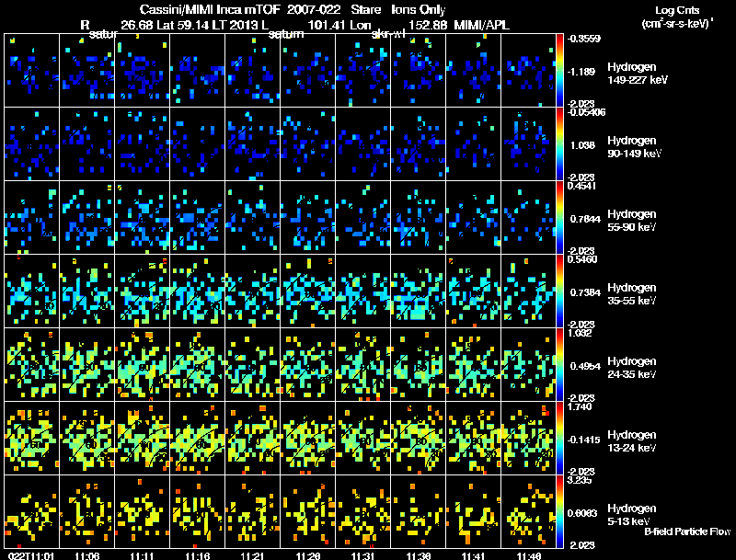Click the 'Hydrogen 149-227 keV' row label
The image size is (736, 560).
click(x=638, y=74)
